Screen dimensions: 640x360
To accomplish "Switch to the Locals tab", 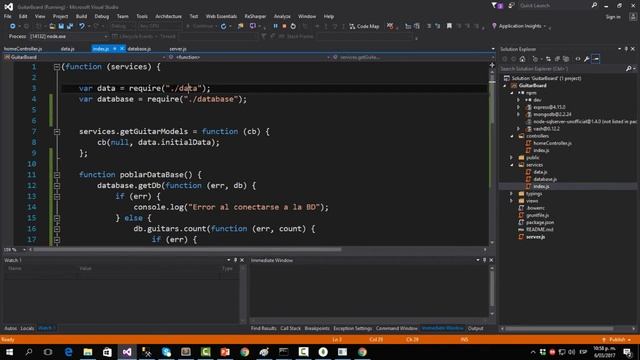I will click(x=27, y=328).
